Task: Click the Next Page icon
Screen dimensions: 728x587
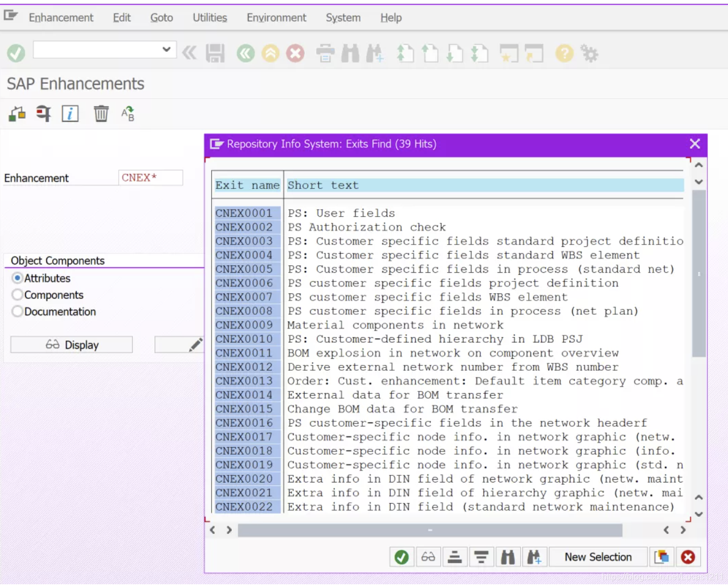Action: pos(455,53)
